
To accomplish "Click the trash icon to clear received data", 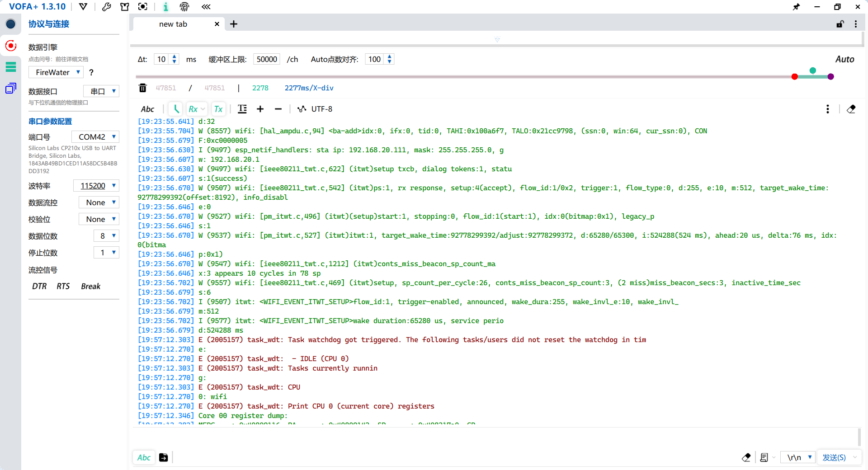I will [x=142, y=88].
